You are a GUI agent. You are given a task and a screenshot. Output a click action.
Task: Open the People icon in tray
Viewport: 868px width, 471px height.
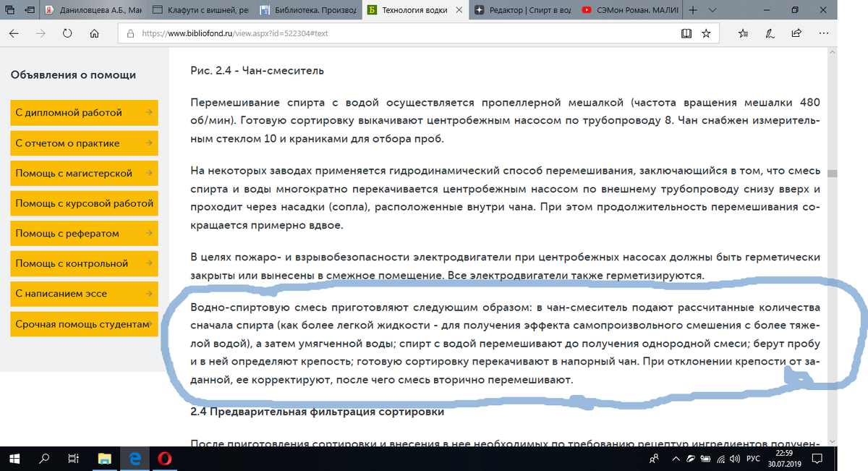pos(654,459)
